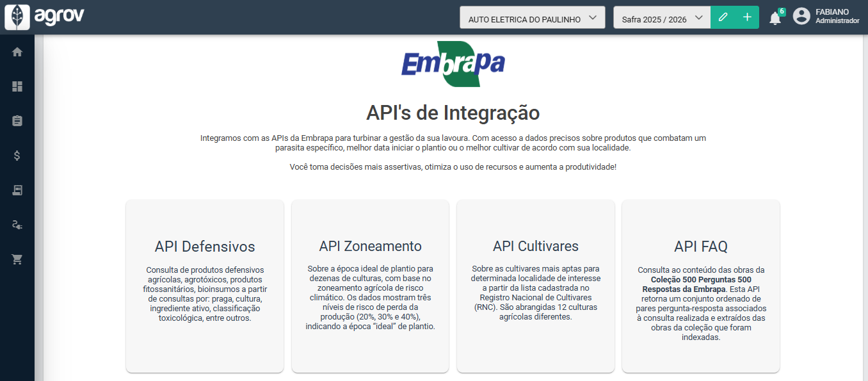Click the agrov leaf logo
The image size is (868, 381).
[x=17, y=17]
